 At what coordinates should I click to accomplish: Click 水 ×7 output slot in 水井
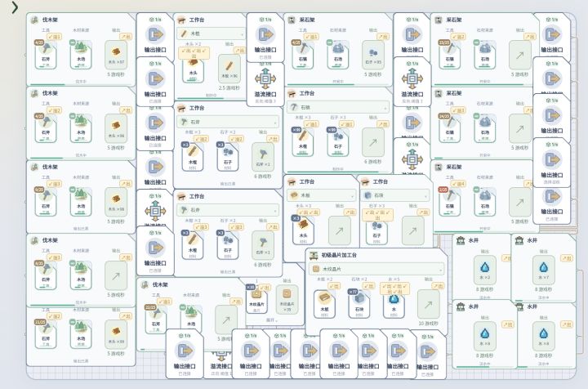544,270
